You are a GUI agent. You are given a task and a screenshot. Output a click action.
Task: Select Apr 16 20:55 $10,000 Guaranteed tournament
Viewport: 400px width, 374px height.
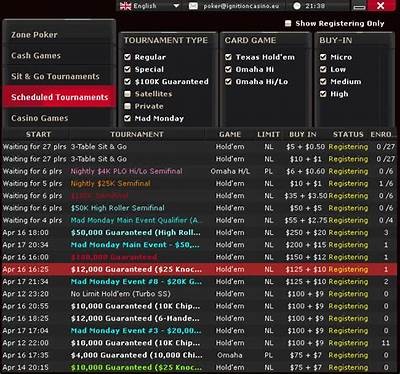199,306
